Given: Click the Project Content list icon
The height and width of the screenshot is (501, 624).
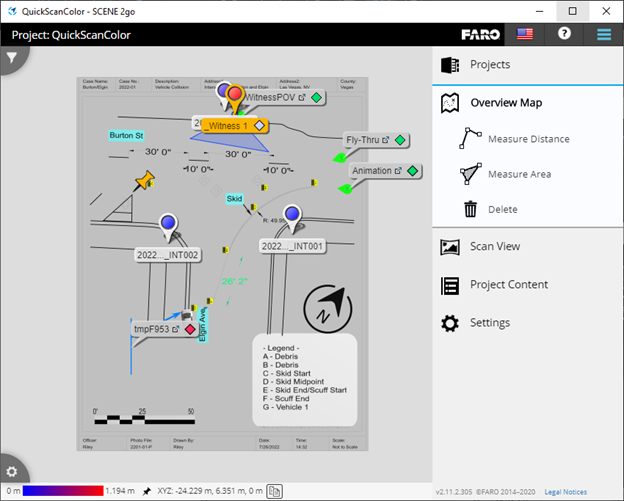Looking at the screenshot, I should point(450,286).
